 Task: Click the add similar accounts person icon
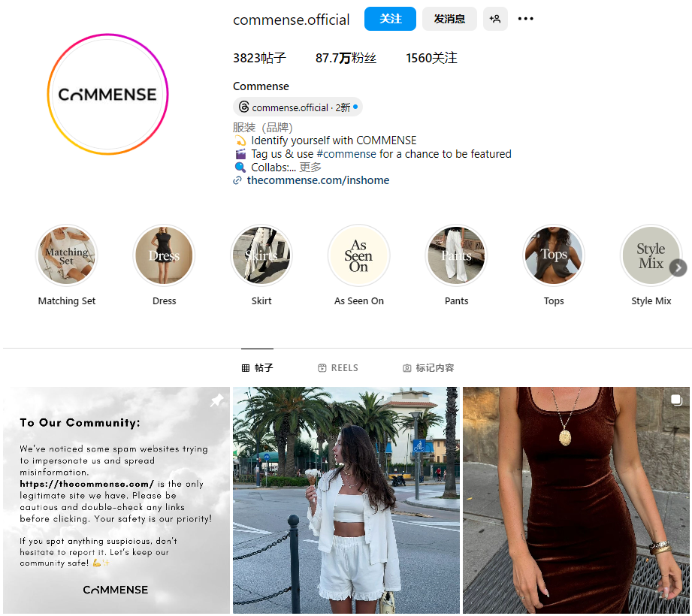click(x=495, y=19)
